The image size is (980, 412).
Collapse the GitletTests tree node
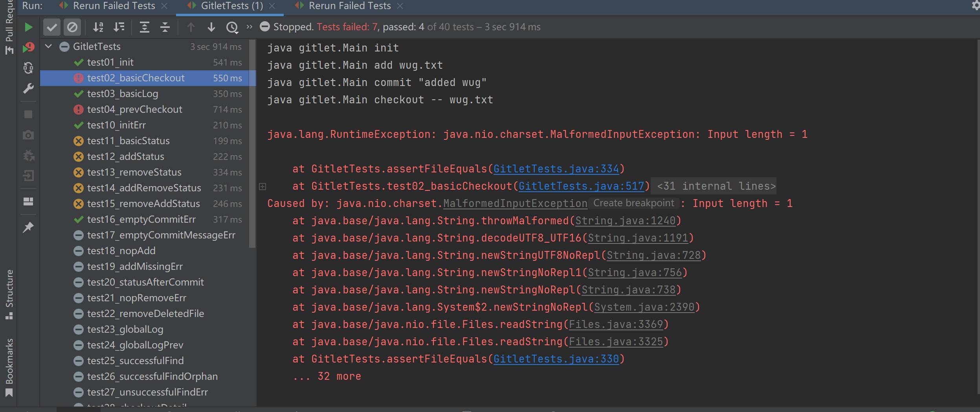tap(49, 46)
